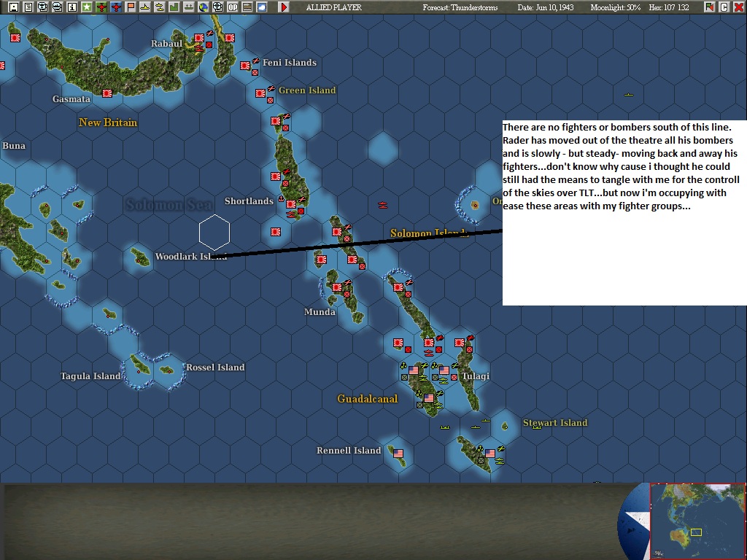Click the orange flag toolbar icon
This screenshot has width=747, height=560.
[x=131, y=7]
